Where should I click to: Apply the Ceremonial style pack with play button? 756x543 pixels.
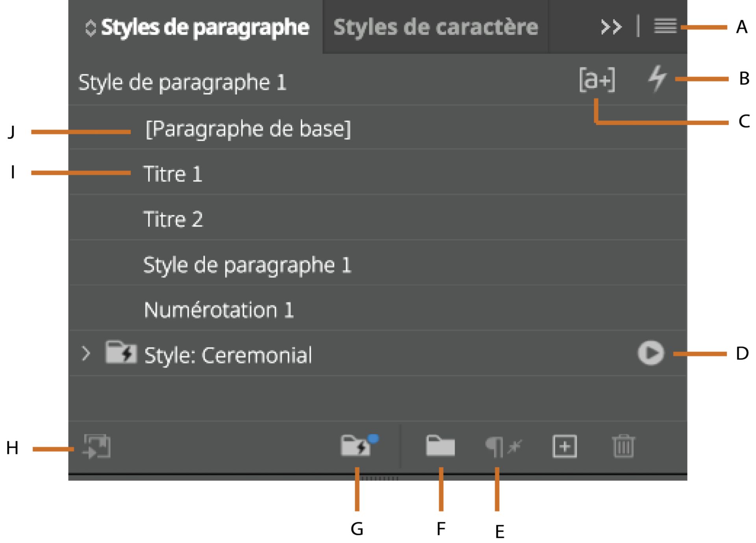point(650,353)
